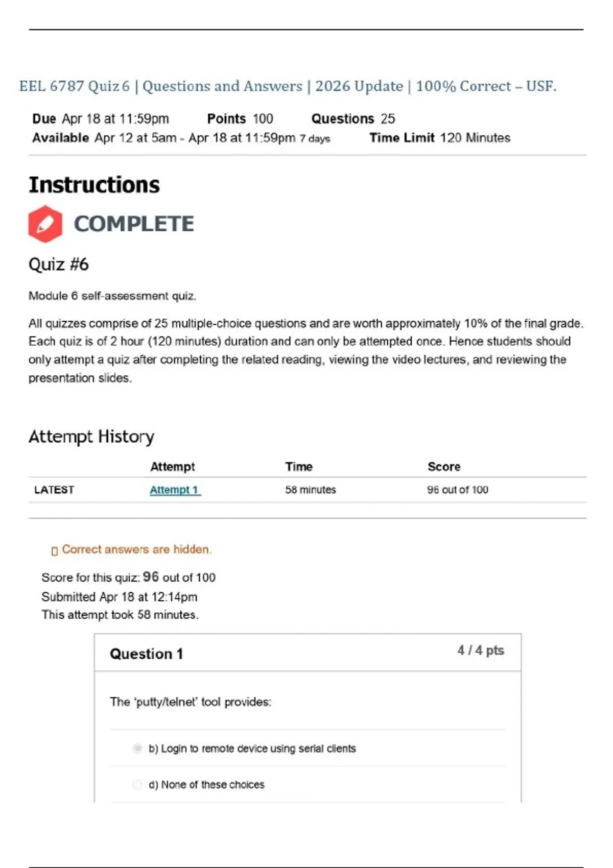This screenshot has height=868, width=613.
Task: Click the EEL 6787 Quiz 6 document title
Action: click(288, 86)
